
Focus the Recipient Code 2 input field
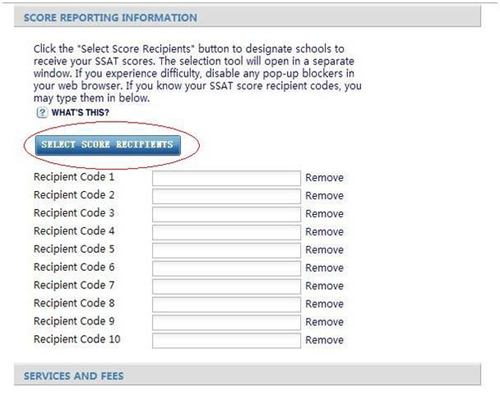click(x=226, y=196)
